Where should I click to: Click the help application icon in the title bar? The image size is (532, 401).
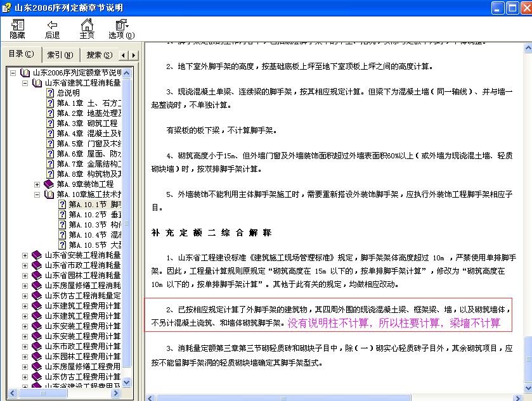[x=6, y=7]
